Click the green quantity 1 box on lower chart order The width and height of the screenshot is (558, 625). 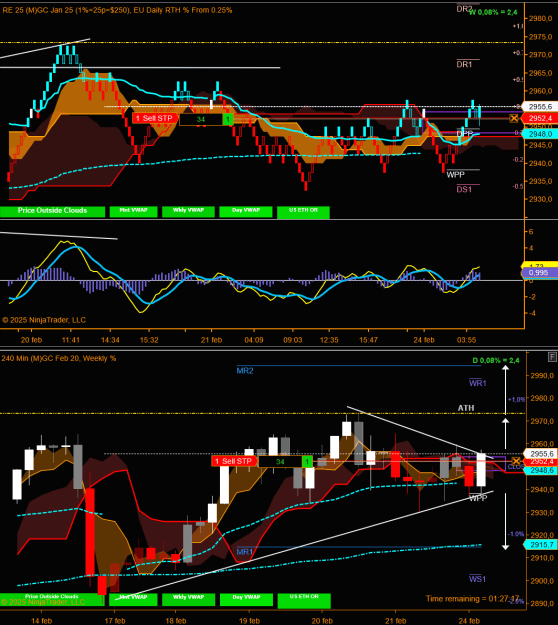(307, 462)
